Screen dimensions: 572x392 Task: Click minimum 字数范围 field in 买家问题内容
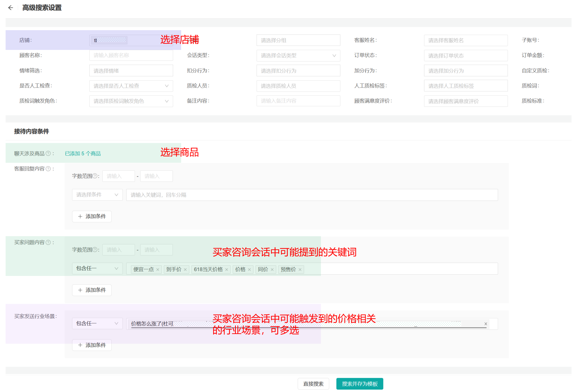(x=118, y=250)
